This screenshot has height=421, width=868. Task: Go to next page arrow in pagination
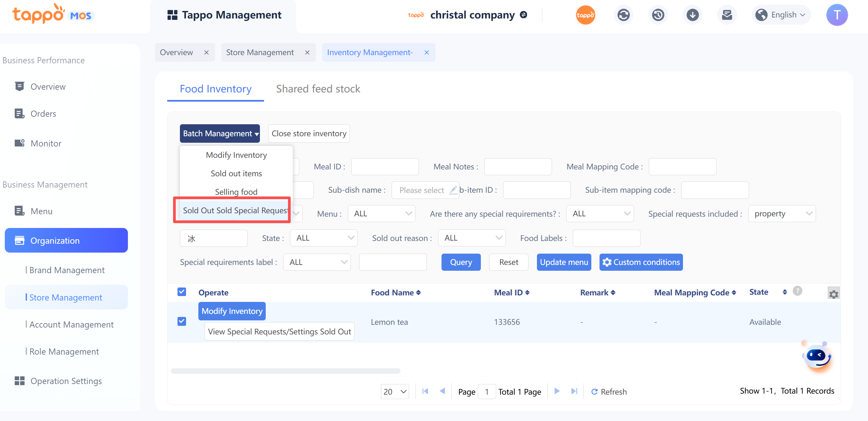coord(557,391)
